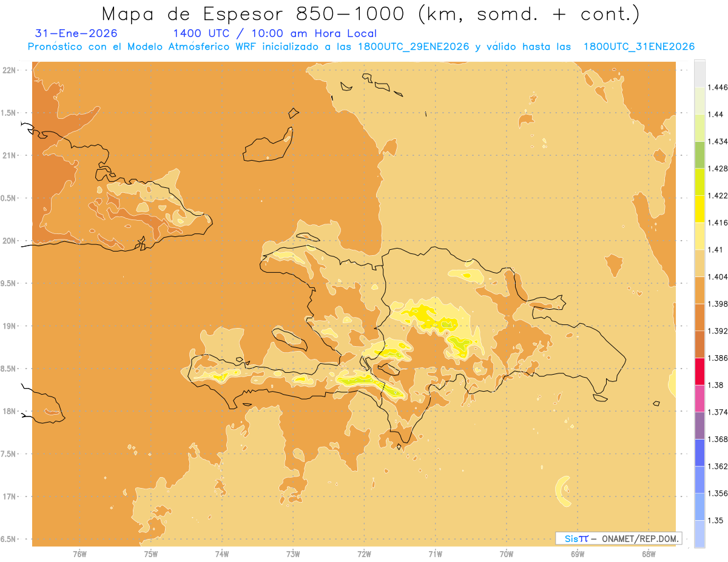Image resolution: width=728 pixels, height=562 pixels.
Task: Click the colorbar value '1.398'
Action: pos(718,304)
